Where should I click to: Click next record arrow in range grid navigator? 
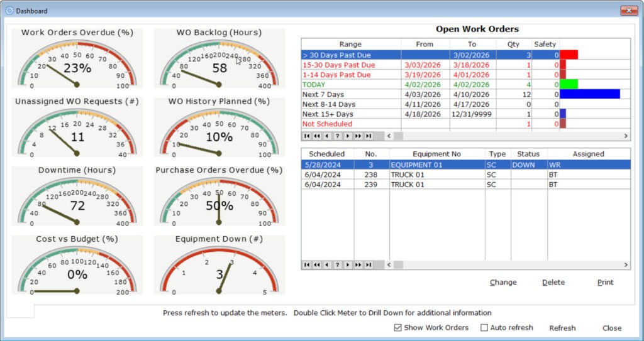coord(348,136)
